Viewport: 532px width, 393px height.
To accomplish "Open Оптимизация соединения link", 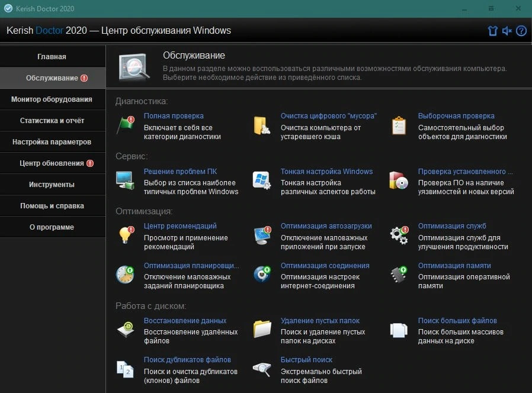I will pos(325,266).
